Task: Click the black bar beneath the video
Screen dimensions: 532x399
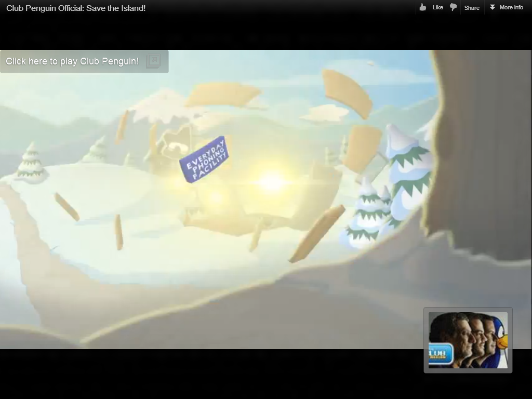Action: pyautogui.click(x=208, y=373)
